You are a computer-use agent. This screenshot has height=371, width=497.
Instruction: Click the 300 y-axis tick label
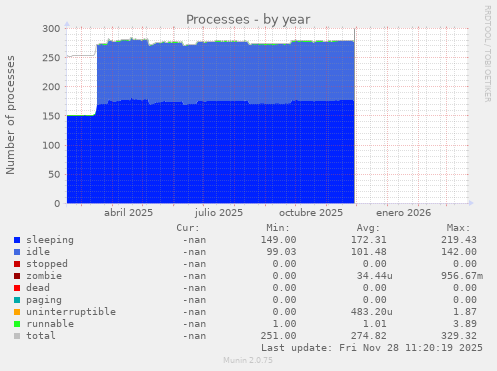[51, 29]
